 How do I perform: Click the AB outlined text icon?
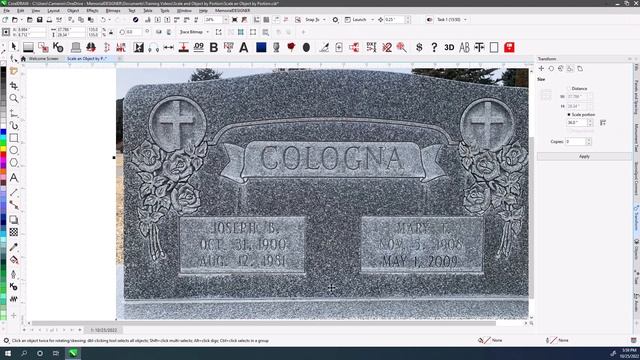click(464, 47)
